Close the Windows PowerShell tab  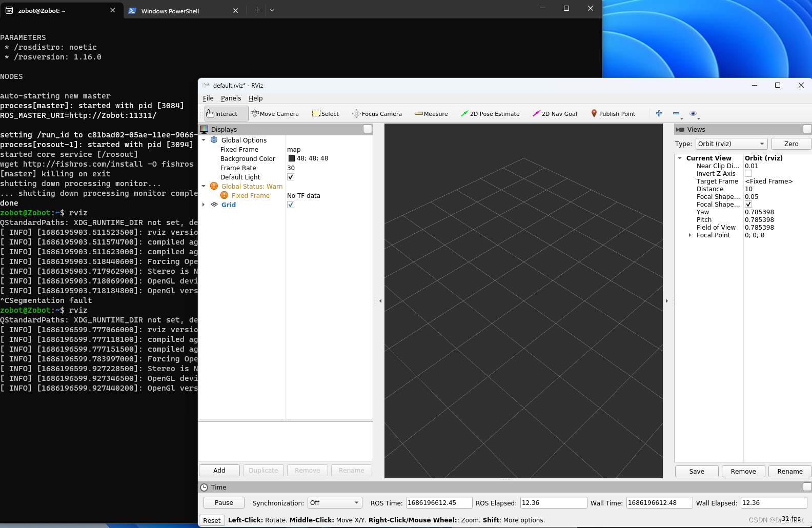click(x=236, y=11)
